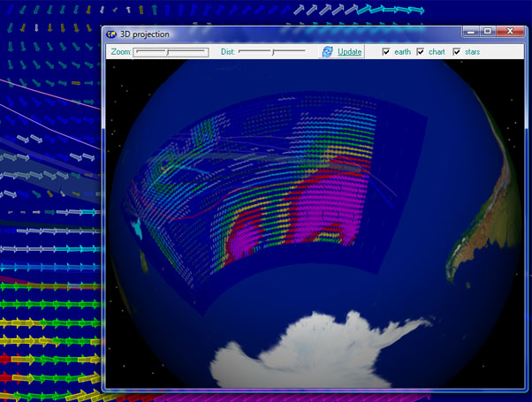Toggle the chart checkbox
Screen dimensions: 532x402
pos(420,51)
